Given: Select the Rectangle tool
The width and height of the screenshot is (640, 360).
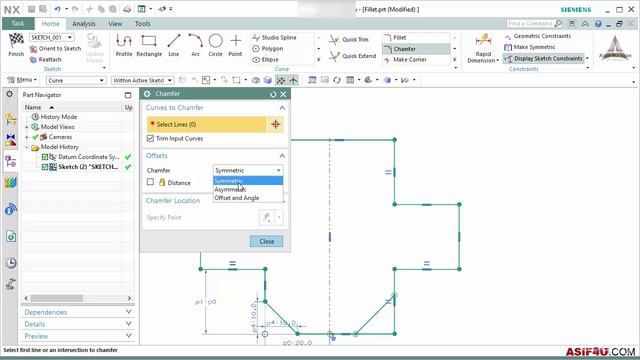Looking at the screenshot, I should (149, 45).
